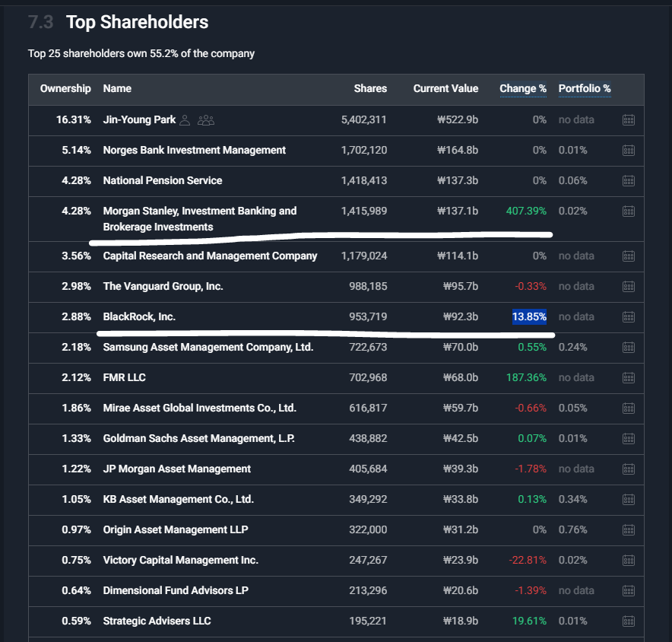This screenshot has height=642, width=672.
Task: Select Origin Asset Management LLP name
Action: [176, 530]
